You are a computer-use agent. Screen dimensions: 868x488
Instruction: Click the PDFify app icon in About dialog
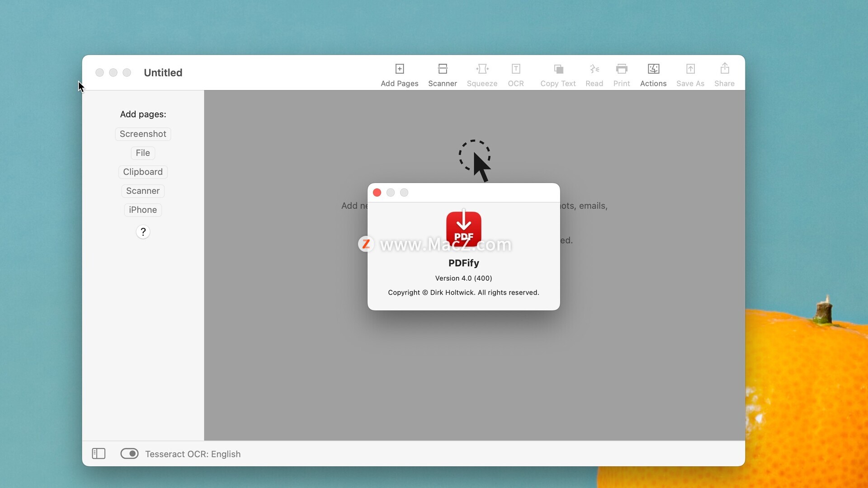click(x=464, y=229)
